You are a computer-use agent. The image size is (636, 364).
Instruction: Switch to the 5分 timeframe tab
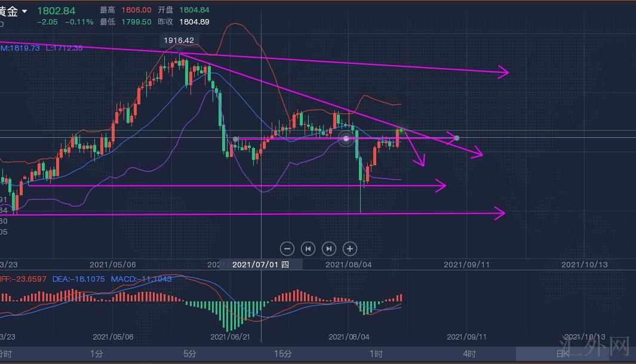[x=190, y=354]
